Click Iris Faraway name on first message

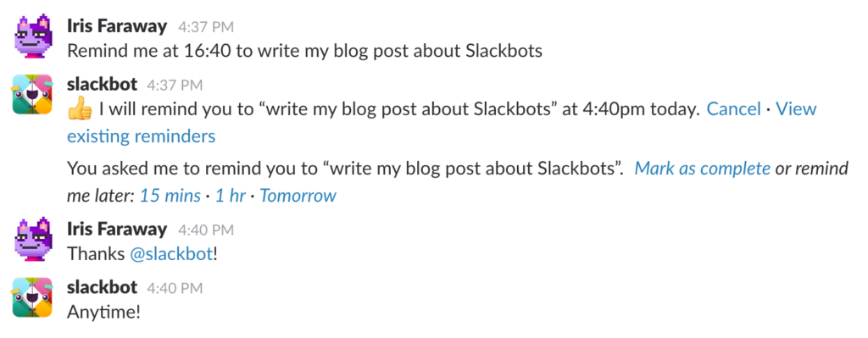click(117, 25)
